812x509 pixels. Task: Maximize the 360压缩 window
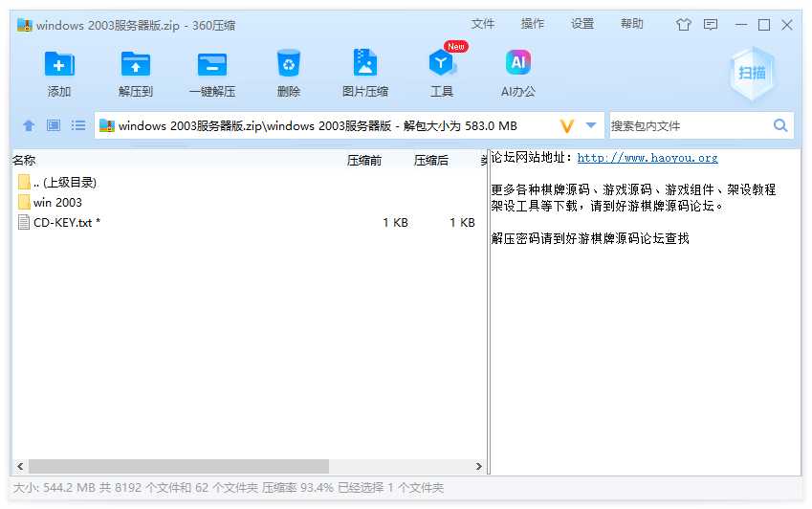[764, 24]
